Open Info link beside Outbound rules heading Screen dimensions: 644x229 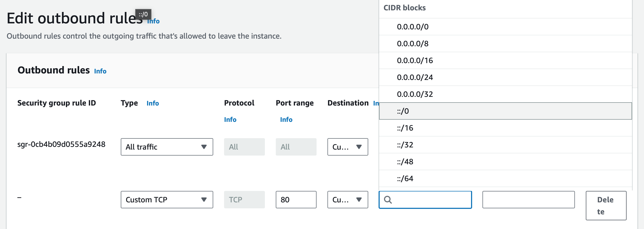pos(100,71)
